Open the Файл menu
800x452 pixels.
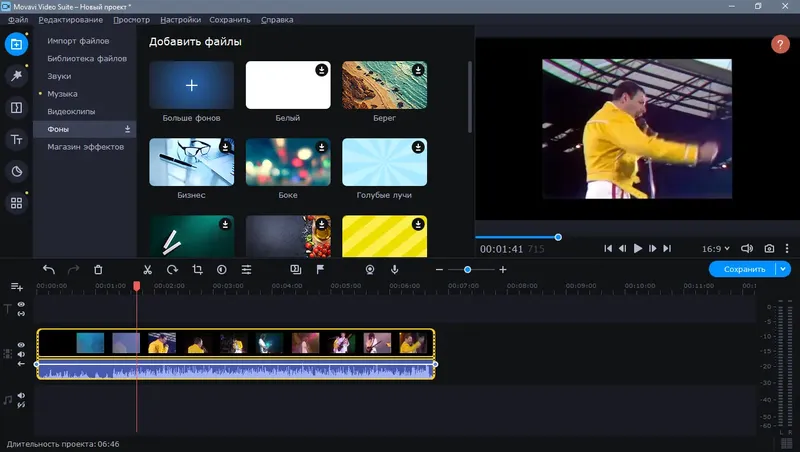[x=18, y=19]
